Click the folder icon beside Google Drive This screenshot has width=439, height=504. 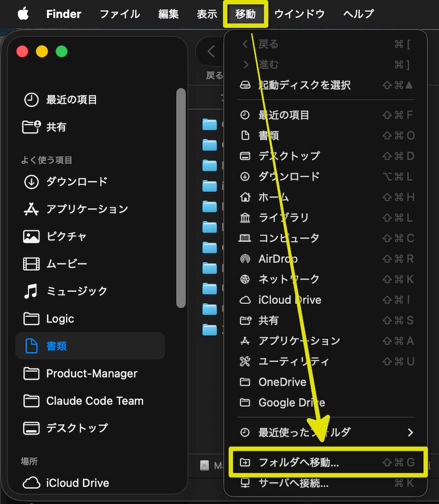click(x=245, y=403)
